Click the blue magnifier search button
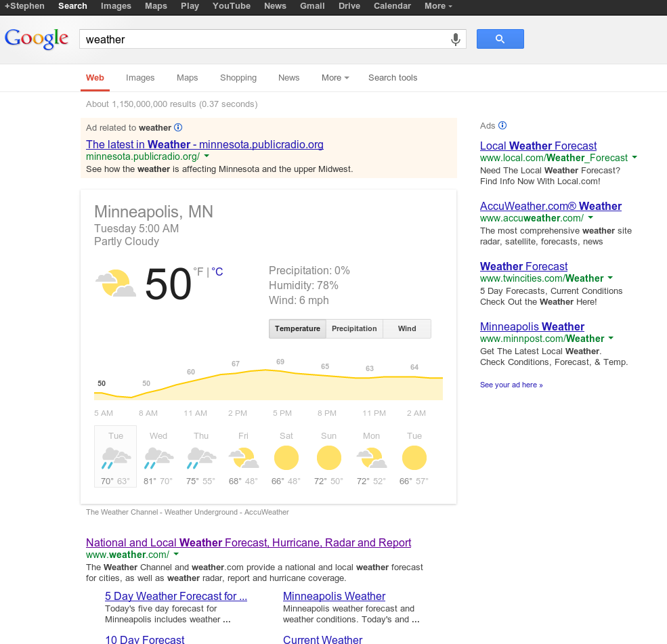The height and width of the screenshot is (644, 667). click(500, 39)
